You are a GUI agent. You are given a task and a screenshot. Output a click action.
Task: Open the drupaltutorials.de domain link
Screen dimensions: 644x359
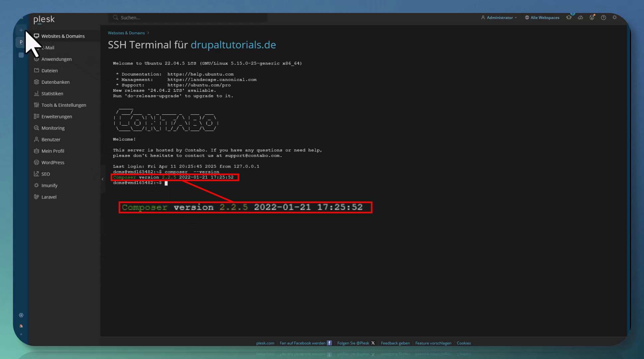[x=233, y=45]
